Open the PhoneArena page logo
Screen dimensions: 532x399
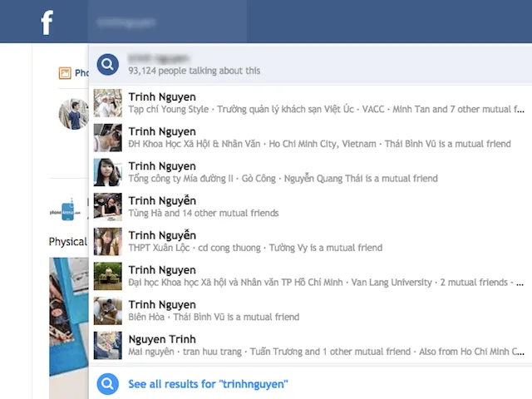click(65, 210)
